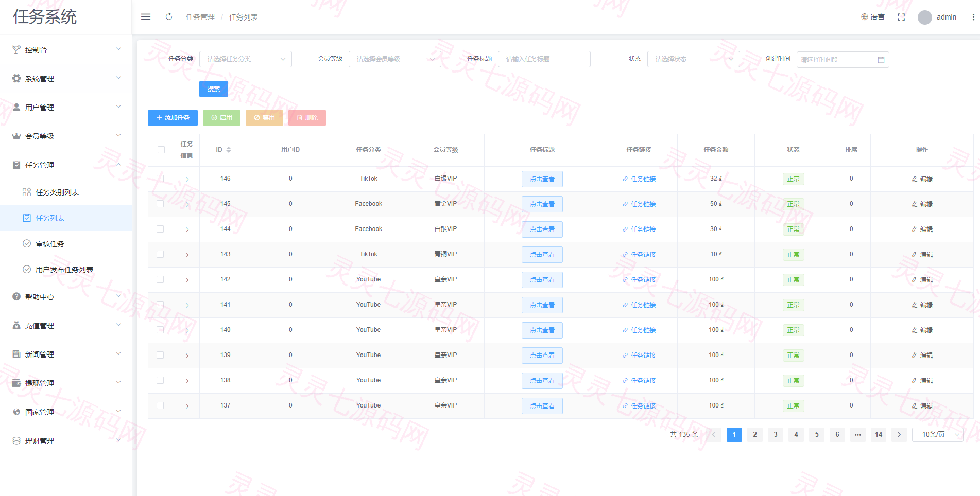Go to next page arrow

pyautogui.click(x=899, y=435)
